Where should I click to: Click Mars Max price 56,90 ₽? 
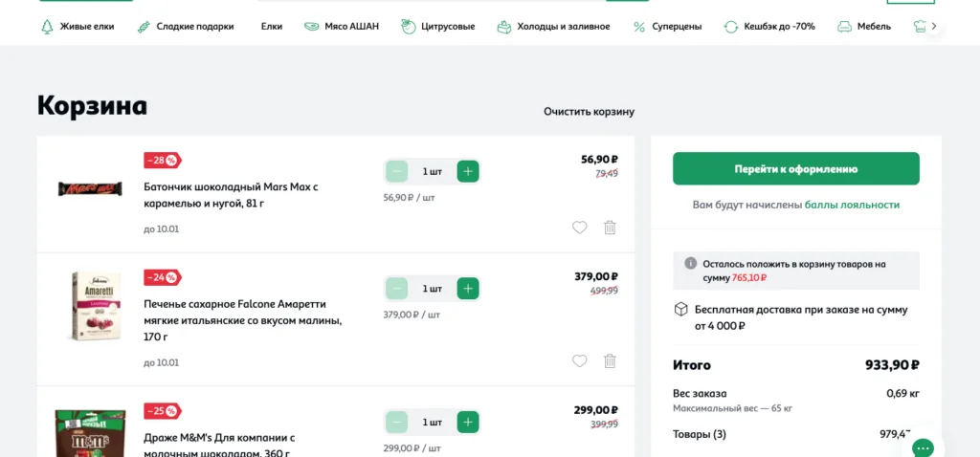pyautogui.click(x=599, y=160)
